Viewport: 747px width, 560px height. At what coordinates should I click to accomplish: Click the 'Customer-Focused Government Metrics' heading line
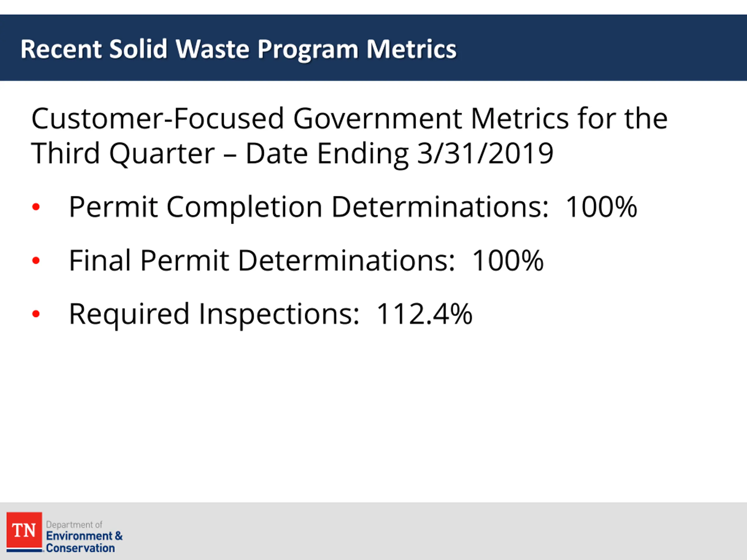(350, 118)
